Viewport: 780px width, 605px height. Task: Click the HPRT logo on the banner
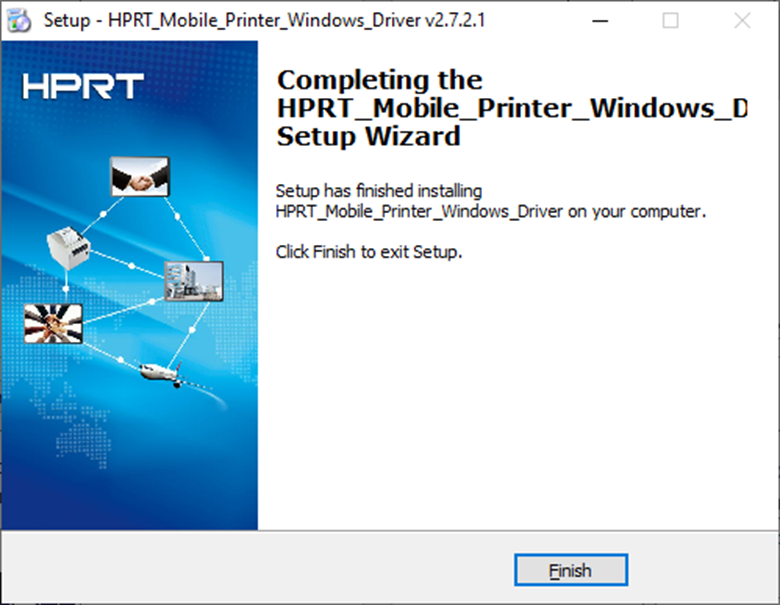[x=84, y=86]
